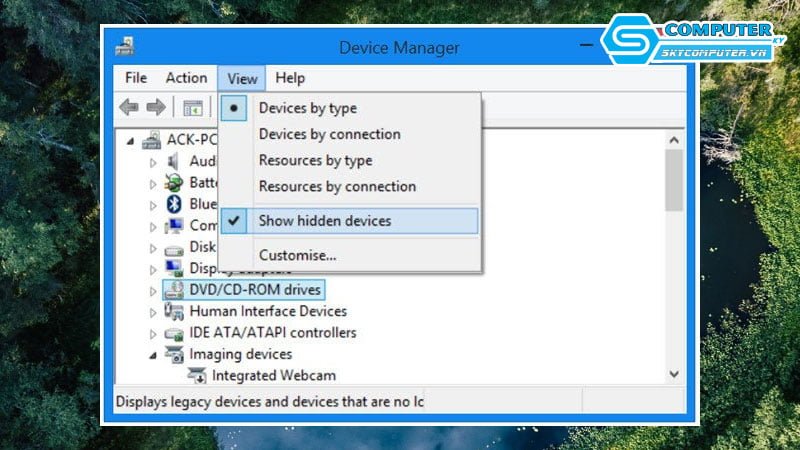Click the Imaging devices icon
This screenshot has height=450, width=800.
point(174,354)
